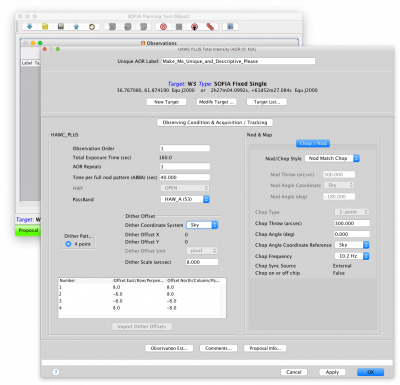Click the gray icon right of refresh icon
The width and height of the screenshot is (400, 385).
click(x=112, y=27)
